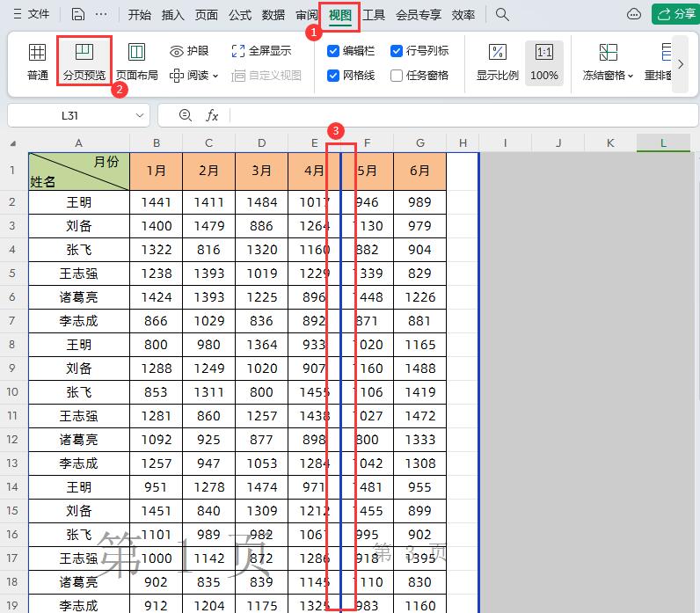Click name cell 王志强 in row 5
Viewport: 700px width, 613px height.
[x=79, y=274]
